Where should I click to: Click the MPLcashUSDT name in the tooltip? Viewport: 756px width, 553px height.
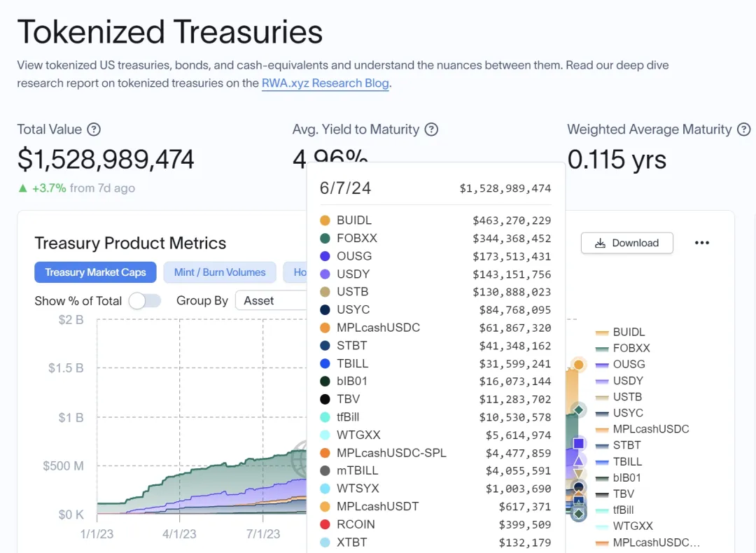pos(377,506)
